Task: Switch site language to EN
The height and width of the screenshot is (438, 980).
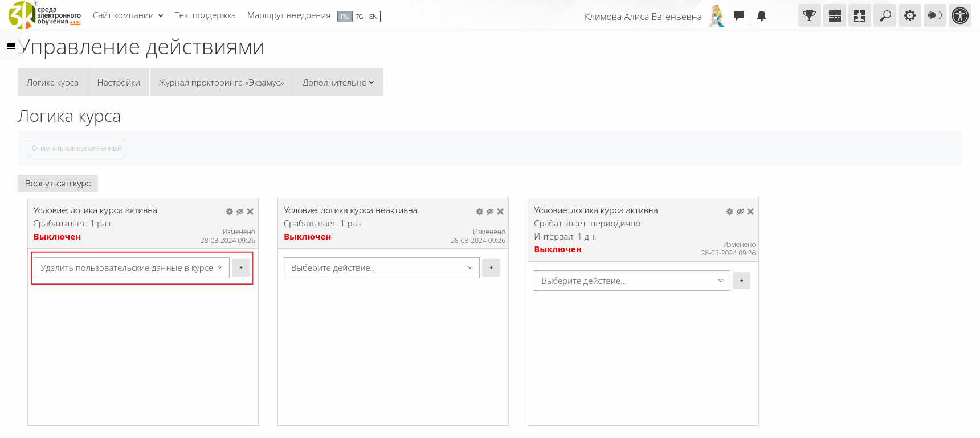Action: [373, 17]
